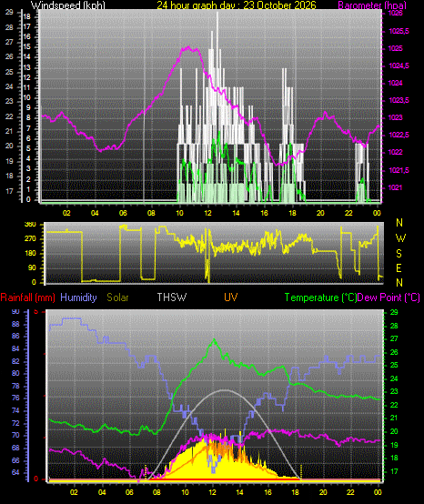424x504 pixels.
Task: Select the Temperature (°C) legend label
Action: 321,297
